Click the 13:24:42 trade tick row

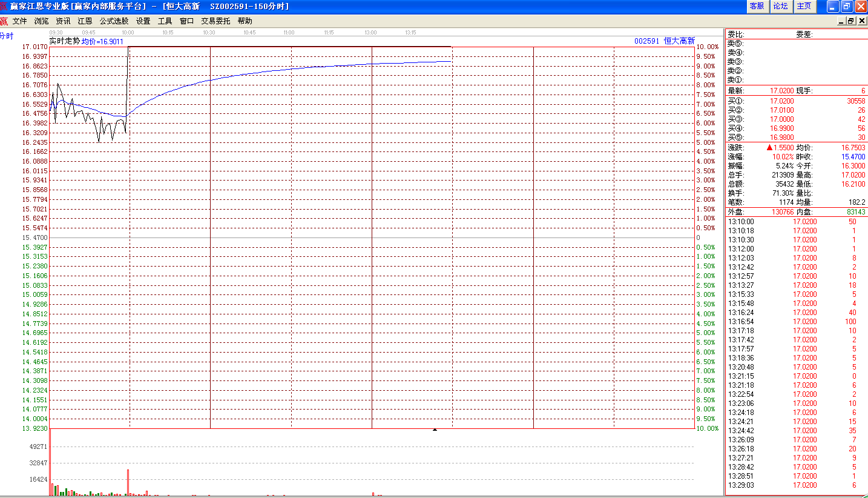pos(797,431)
